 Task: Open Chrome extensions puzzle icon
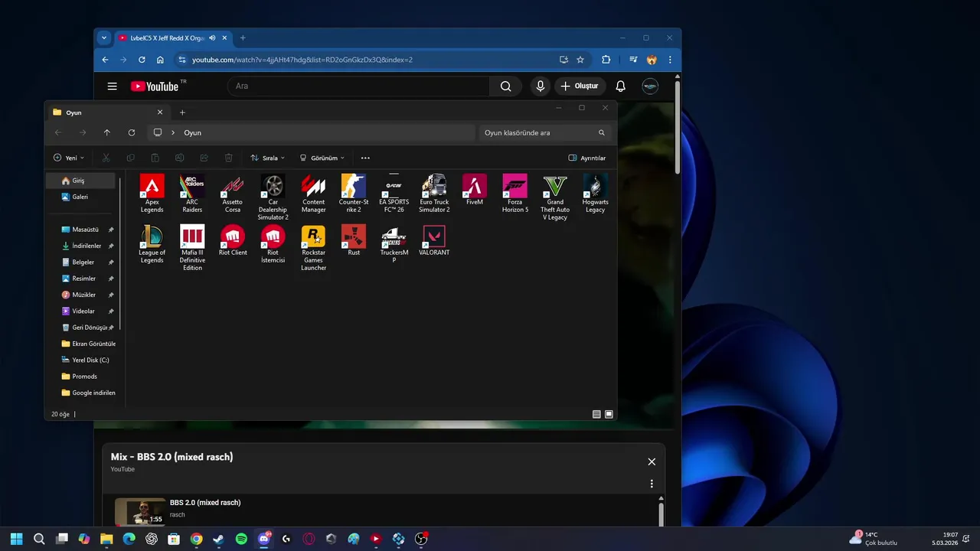606,60
